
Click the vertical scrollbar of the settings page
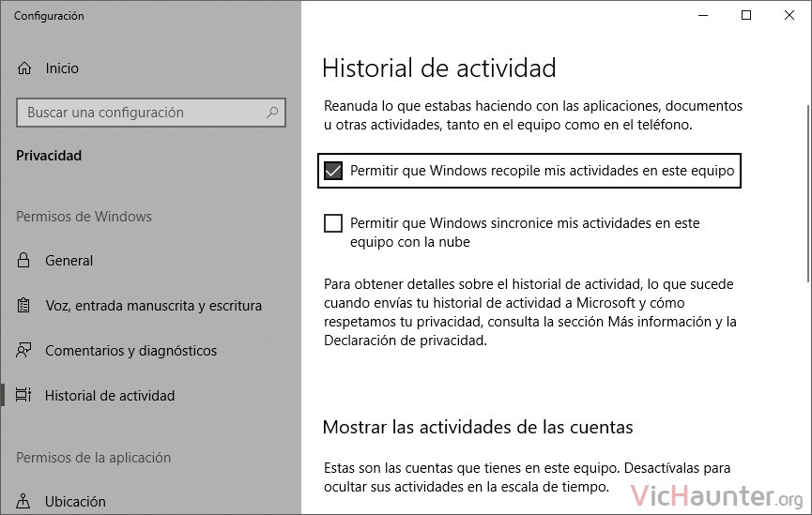(x=808, y=194)
